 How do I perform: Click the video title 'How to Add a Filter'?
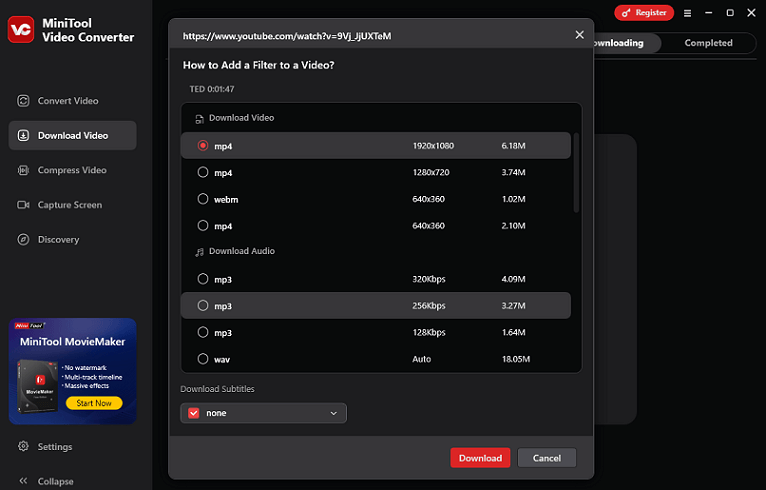click(258, 65)
